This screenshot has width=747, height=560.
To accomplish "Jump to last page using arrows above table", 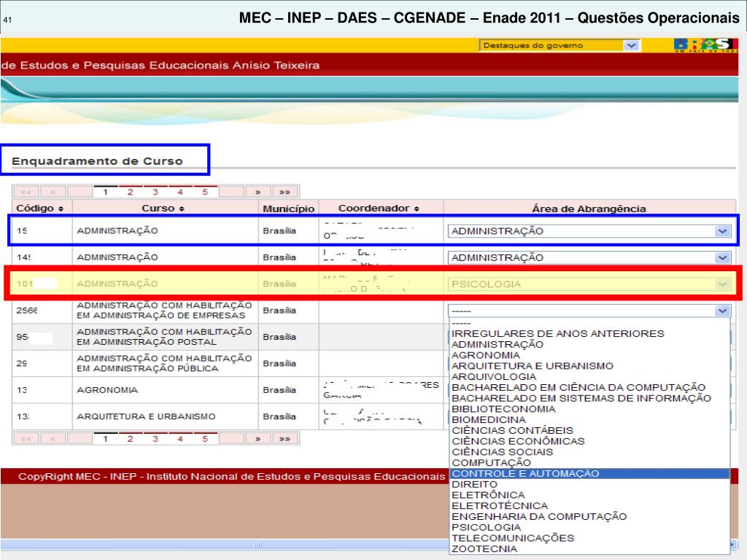I will 285,192.
